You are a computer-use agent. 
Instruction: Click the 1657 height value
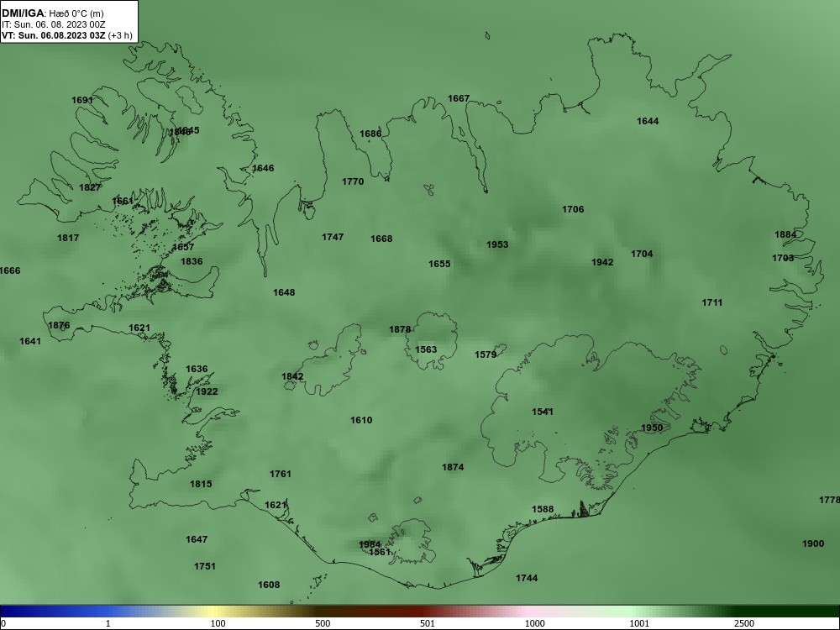click(183, 248)
